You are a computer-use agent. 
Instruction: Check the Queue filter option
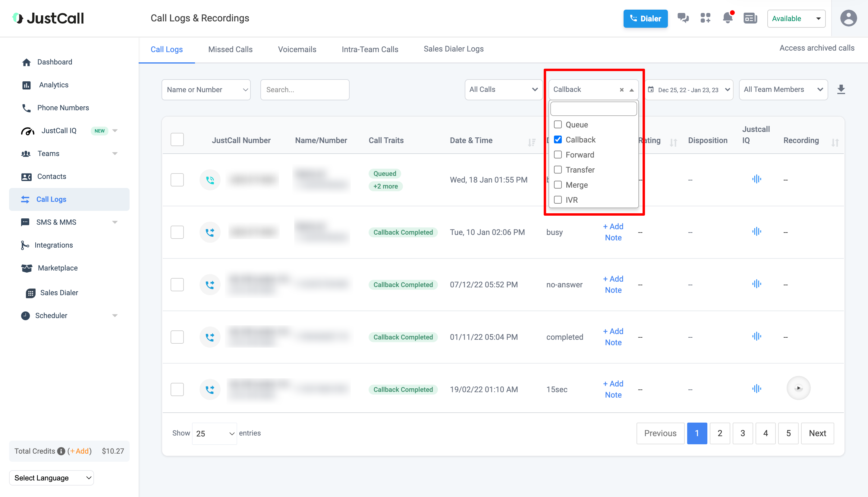pyautogui.click(x=558, y=124)
